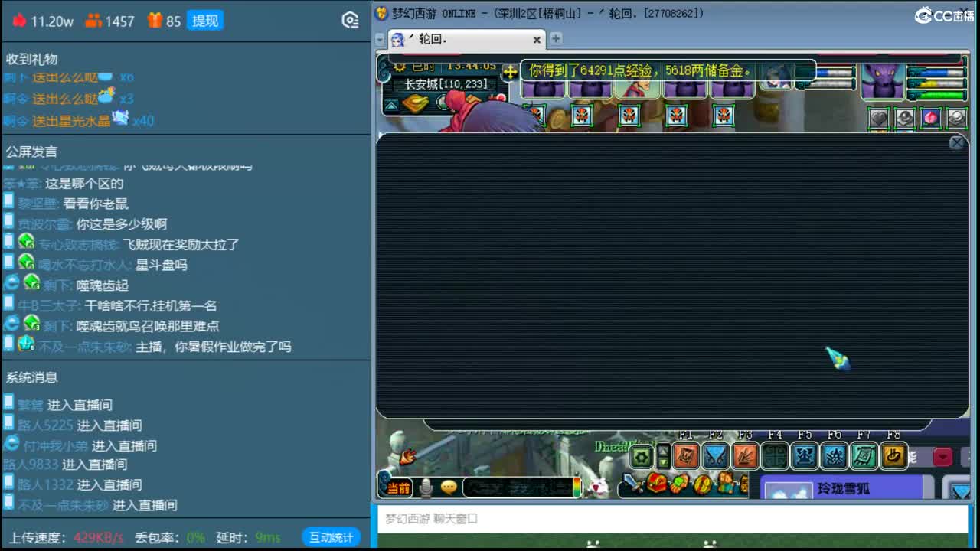The width and height of the screenshot is (980, 551).
Task: Click the small characters team icon
Action: pyautogui.click(x=725, y=484)
